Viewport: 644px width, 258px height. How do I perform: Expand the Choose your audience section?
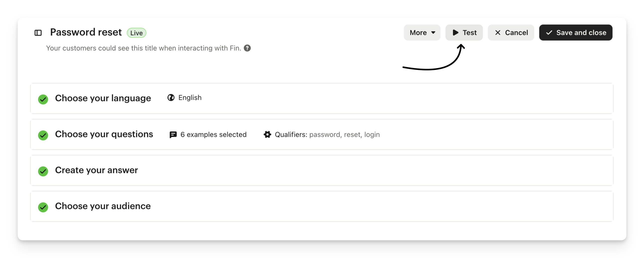pos(103,206)
